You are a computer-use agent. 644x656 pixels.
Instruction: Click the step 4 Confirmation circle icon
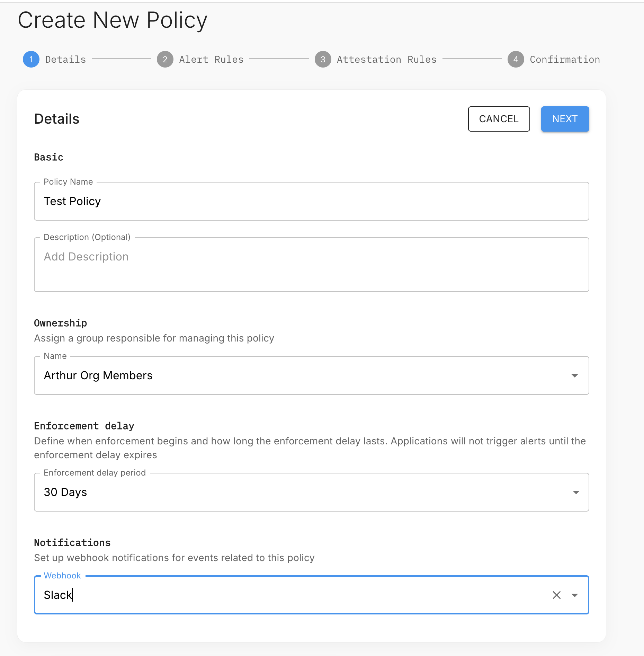tap(516, 59)
